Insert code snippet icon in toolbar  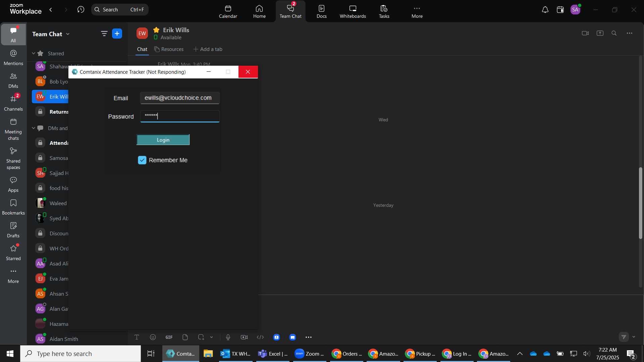click(x=260, y=337)
